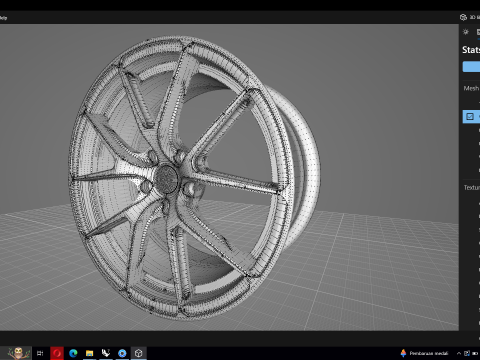The height and width of the screenshot is (360, 480).
Task: Click the 3D Viewer taskbar icon
Action: tap(139, 353)
